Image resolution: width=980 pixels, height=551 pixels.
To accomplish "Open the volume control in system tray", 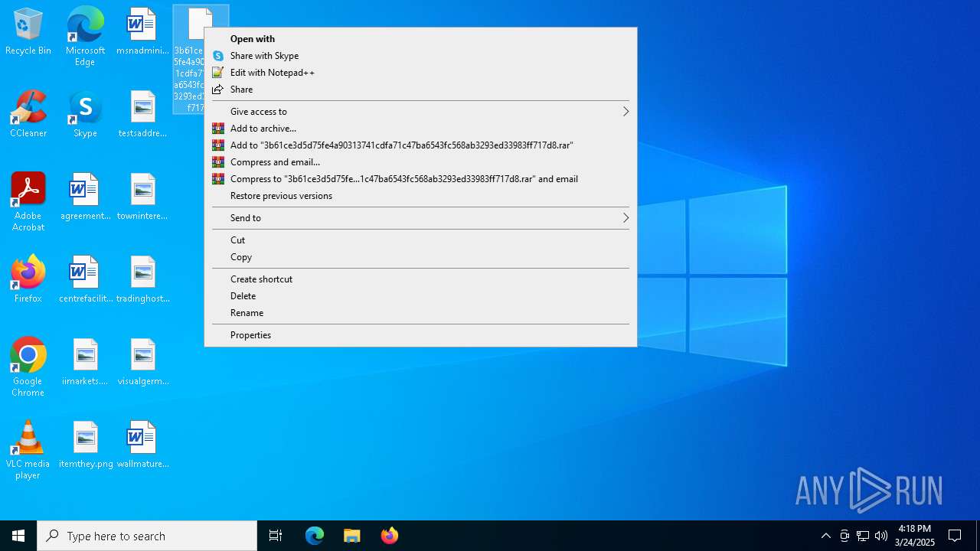I will coord(881,536).
